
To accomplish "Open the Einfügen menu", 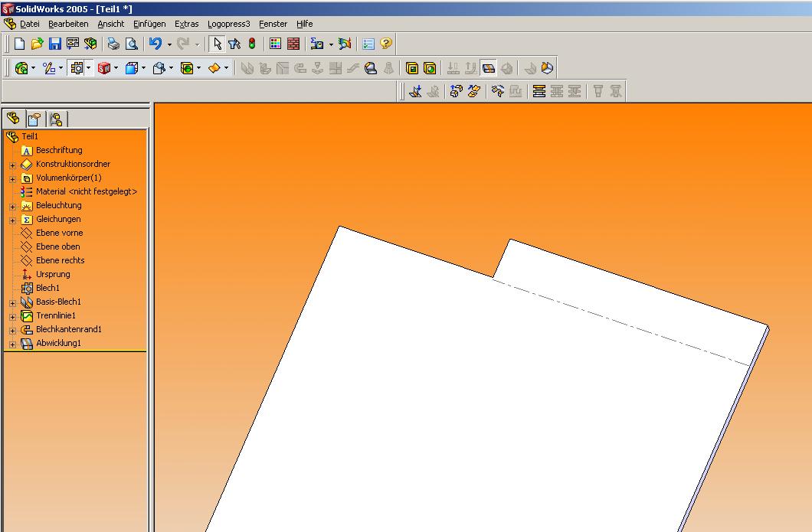I will [149, 24].
